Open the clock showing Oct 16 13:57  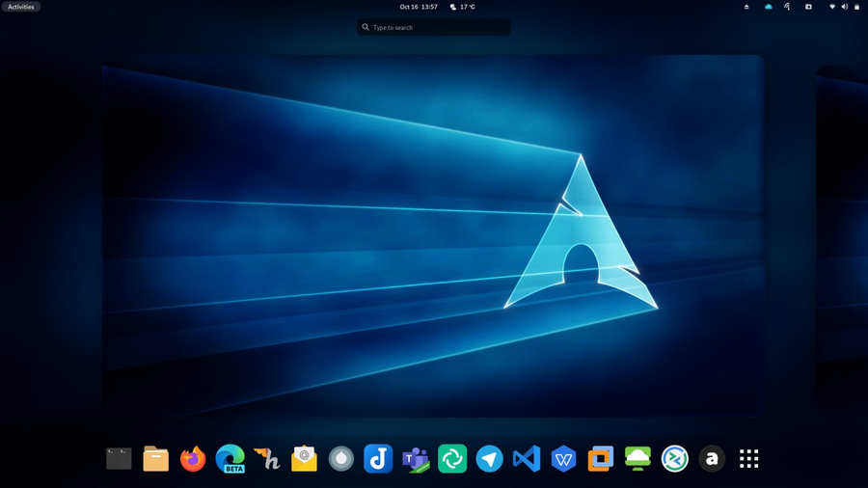coord(419,7)
